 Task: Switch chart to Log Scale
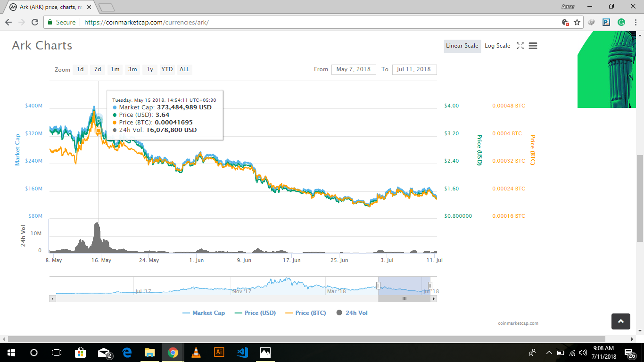pyautogui.click(x=497, y=46)
